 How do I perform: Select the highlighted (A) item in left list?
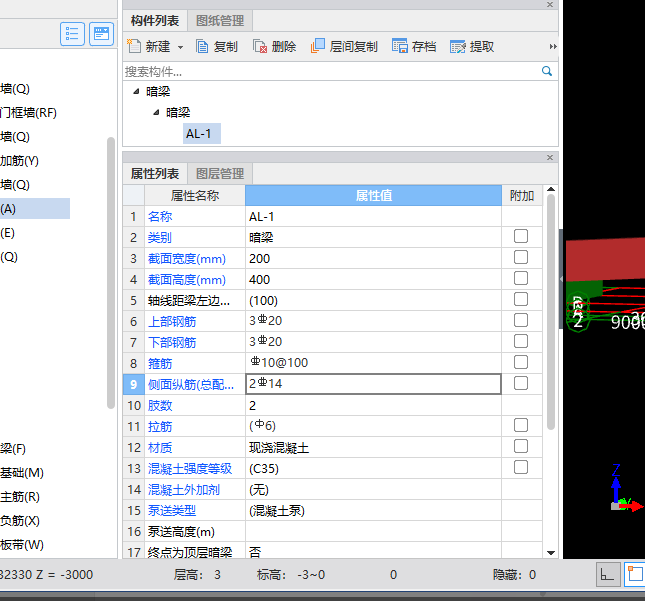click(35, 209)
